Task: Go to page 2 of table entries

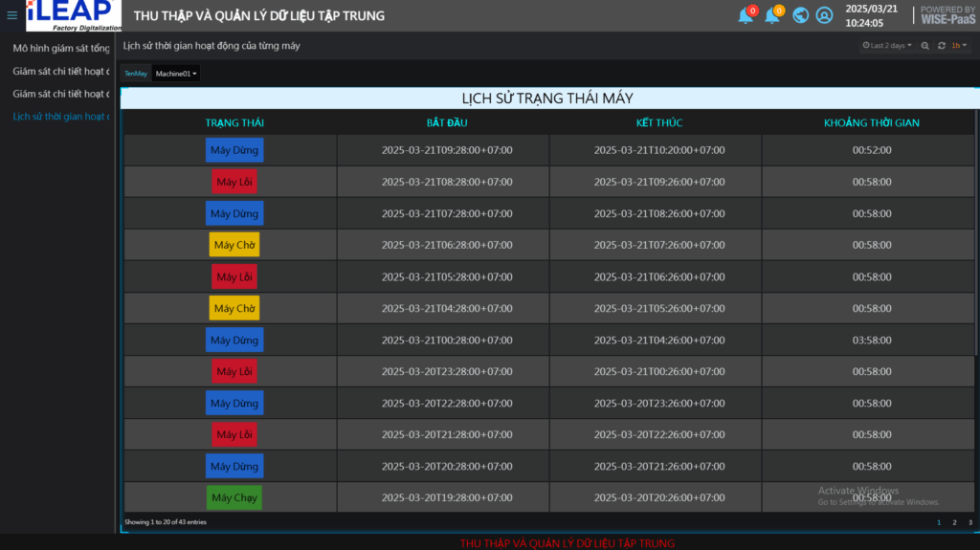Action: pos(954,522)
